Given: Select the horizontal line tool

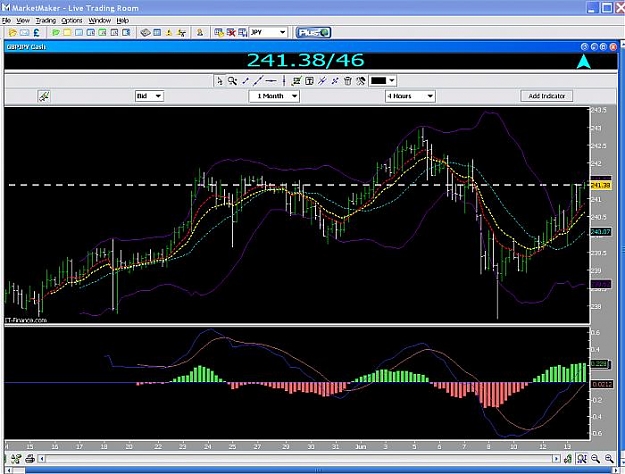Looking at the screenshot, I should [x=271, y=81].
